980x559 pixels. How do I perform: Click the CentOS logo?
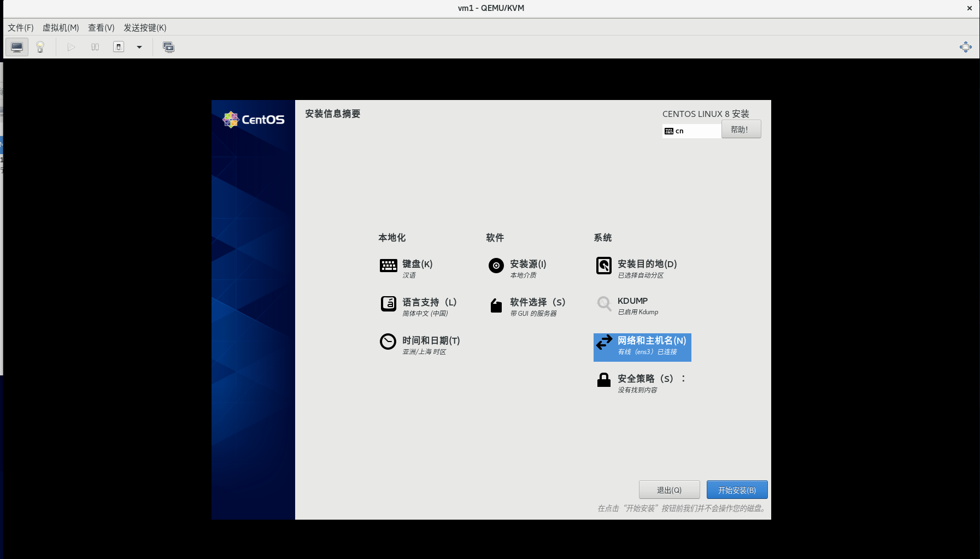[x=254, y=119]
